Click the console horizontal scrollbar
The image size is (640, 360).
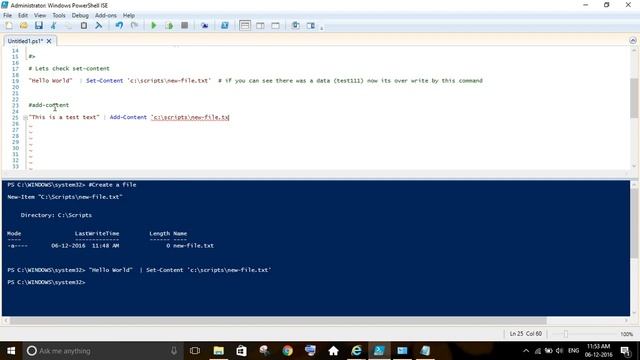(x=278, y=321)
